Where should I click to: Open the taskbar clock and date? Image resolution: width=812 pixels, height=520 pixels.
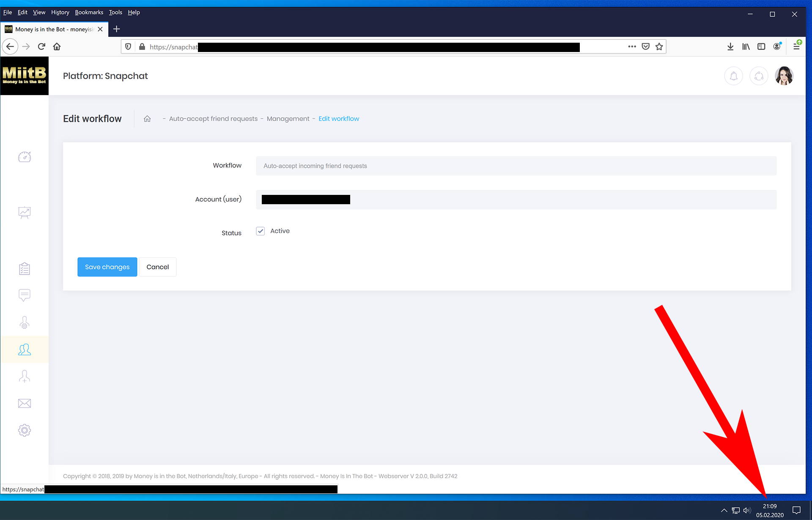pos(770,510)
